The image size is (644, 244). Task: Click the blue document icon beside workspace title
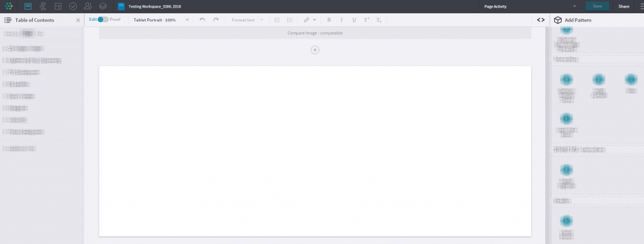pos(121,6)
